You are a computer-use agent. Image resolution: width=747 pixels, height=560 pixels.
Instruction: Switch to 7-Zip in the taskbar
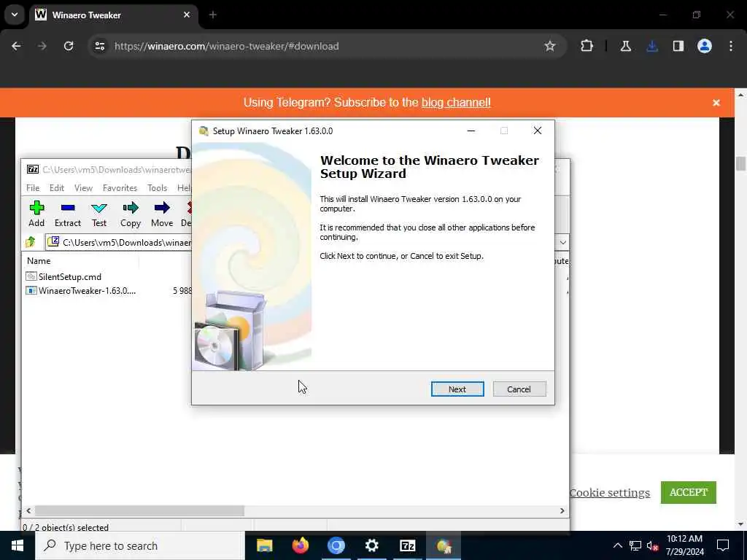pyautogui.click(x=407, y=545)
